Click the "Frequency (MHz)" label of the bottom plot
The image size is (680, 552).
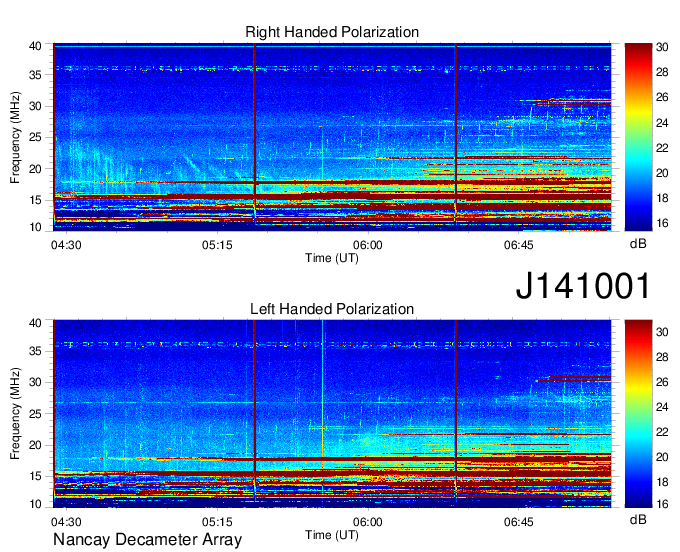click(x=15, y=414)
